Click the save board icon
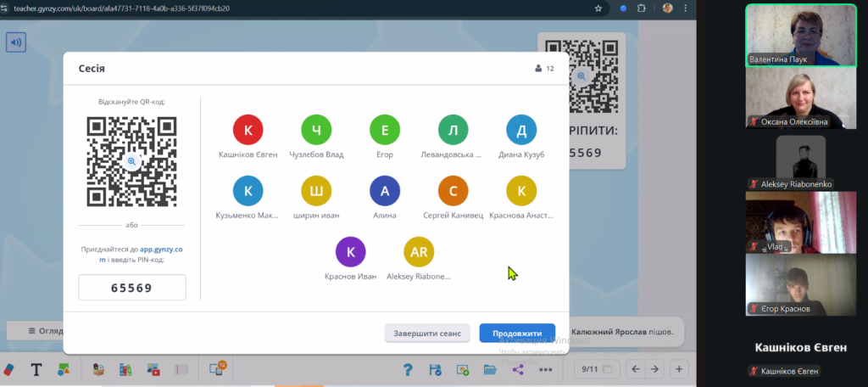Image resolution: width=868 pixels, height=387 pixels. (x=435, y=369)
